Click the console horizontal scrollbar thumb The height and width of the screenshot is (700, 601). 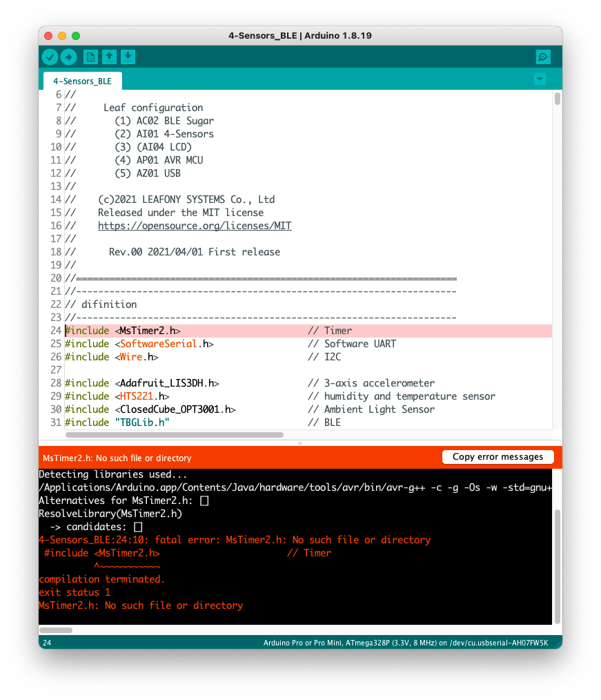[56, 630]
